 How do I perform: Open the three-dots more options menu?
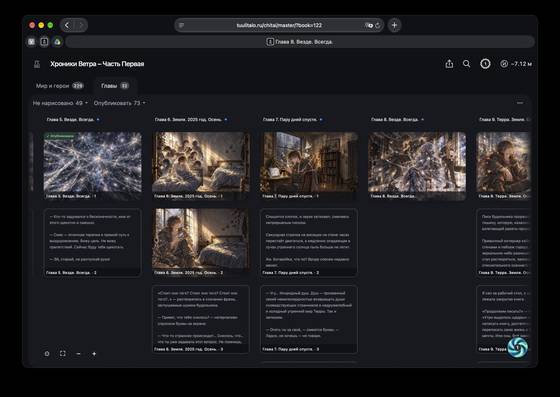click(x=520, y=103)
